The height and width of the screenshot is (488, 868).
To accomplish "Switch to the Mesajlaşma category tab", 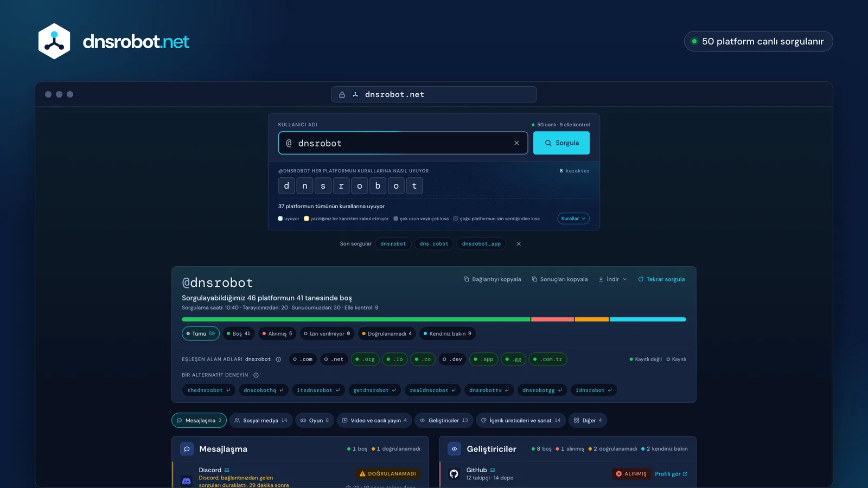I will click(x=199, y=420).
